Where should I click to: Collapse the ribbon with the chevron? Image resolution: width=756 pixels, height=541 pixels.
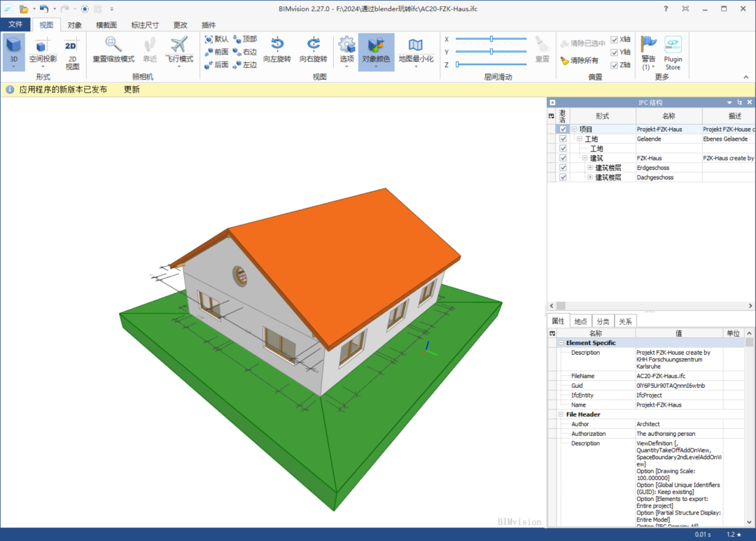click(746, 77)
